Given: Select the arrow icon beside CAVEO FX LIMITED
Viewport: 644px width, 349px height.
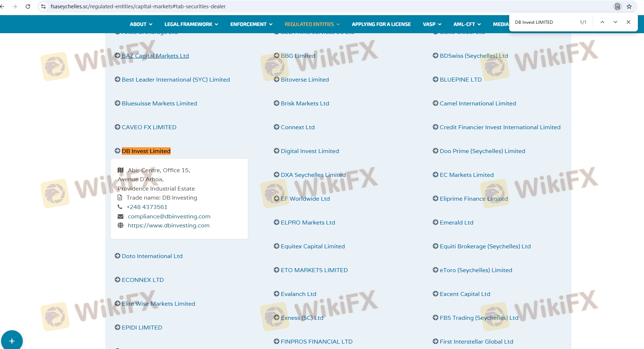Looking at the screenshot, I should (x=117, y=127).
